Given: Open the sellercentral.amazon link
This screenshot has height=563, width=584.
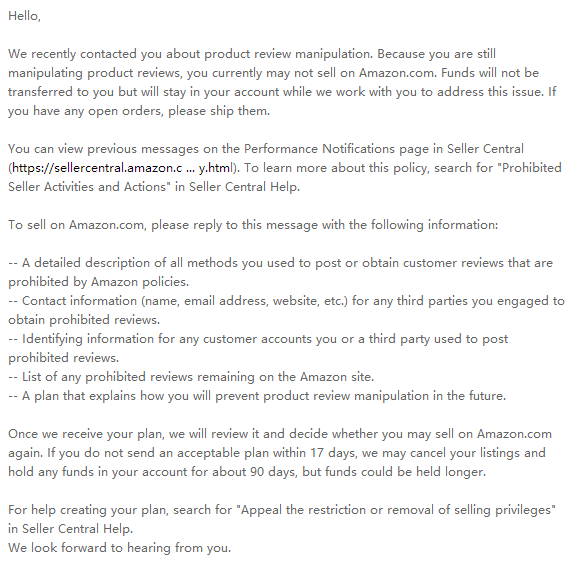Looking at the screenshot, I should (122, 168).
